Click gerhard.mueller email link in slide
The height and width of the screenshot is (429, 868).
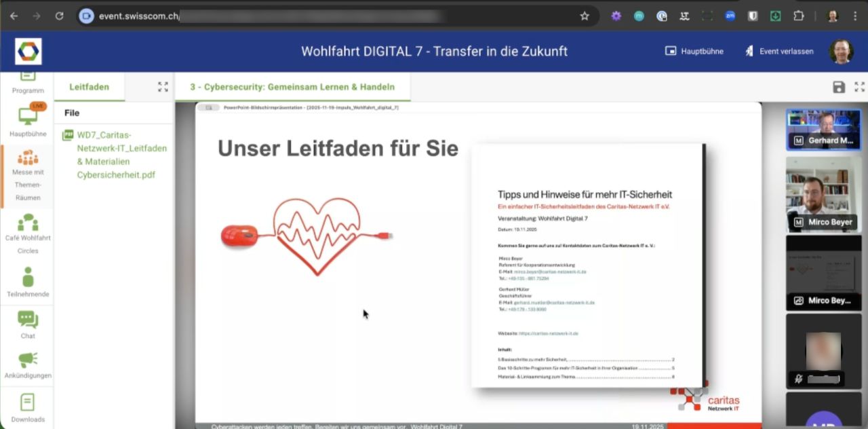(x=554, y=303)
